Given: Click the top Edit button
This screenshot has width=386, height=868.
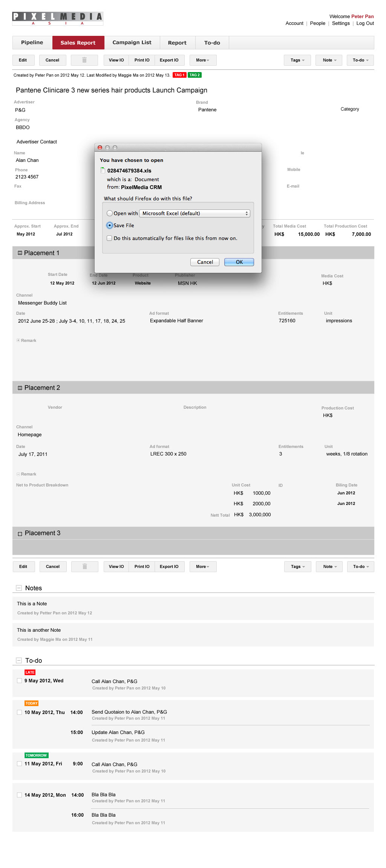Looking at the screenshot, I should click(x=23, y=60).
